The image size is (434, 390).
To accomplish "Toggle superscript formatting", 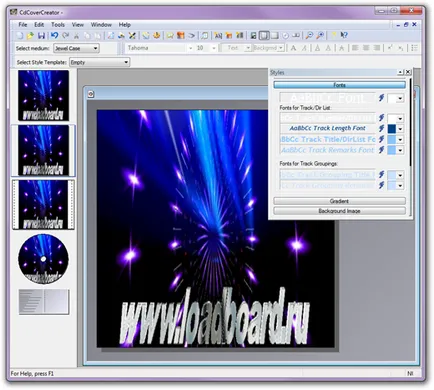I will pos(390,48).
